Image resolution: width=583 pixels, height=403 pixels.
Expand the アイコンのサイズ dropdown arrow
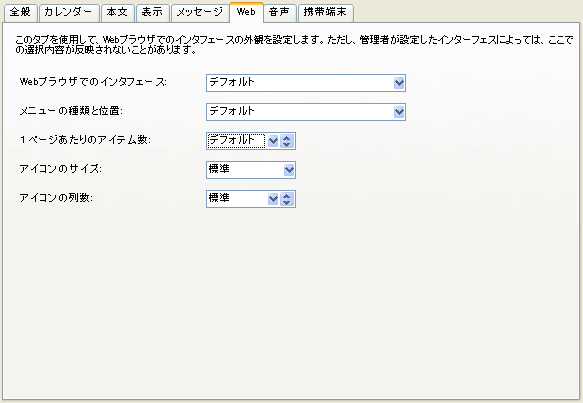(x=289, y=170)
